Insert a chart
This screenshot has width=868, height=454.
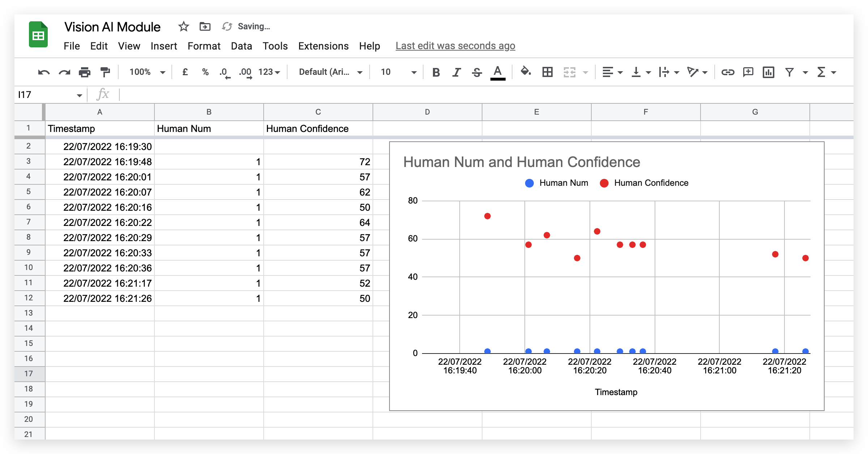tap(768, 72)
